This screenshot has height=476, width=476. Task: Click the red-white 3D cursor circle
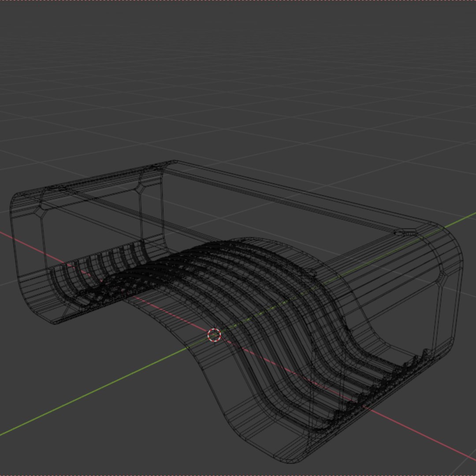click(214, 335)
